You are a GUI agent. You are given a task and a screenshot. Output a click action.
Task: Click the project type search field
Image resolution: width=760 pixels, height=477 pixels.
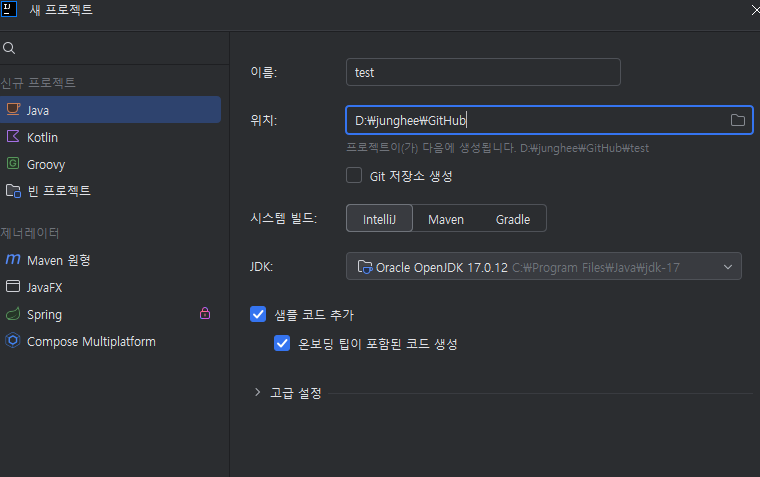(x=114, y=48)
